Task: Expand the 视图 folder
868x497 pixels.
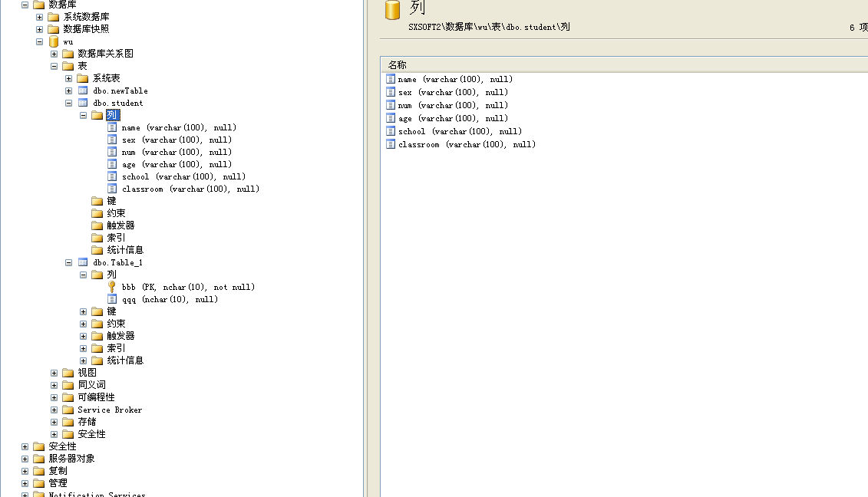Action: [x=54, y=373]
